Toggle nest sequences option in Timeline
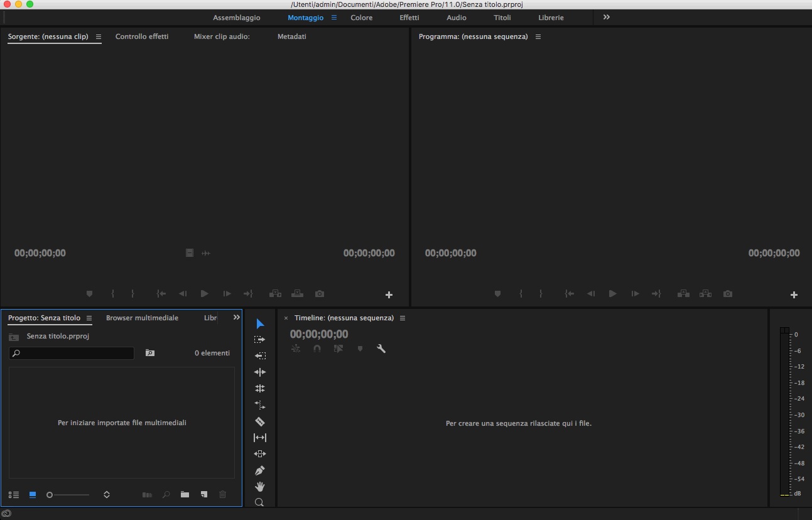This screenshot has width=812, height=520. pos(296,349)
